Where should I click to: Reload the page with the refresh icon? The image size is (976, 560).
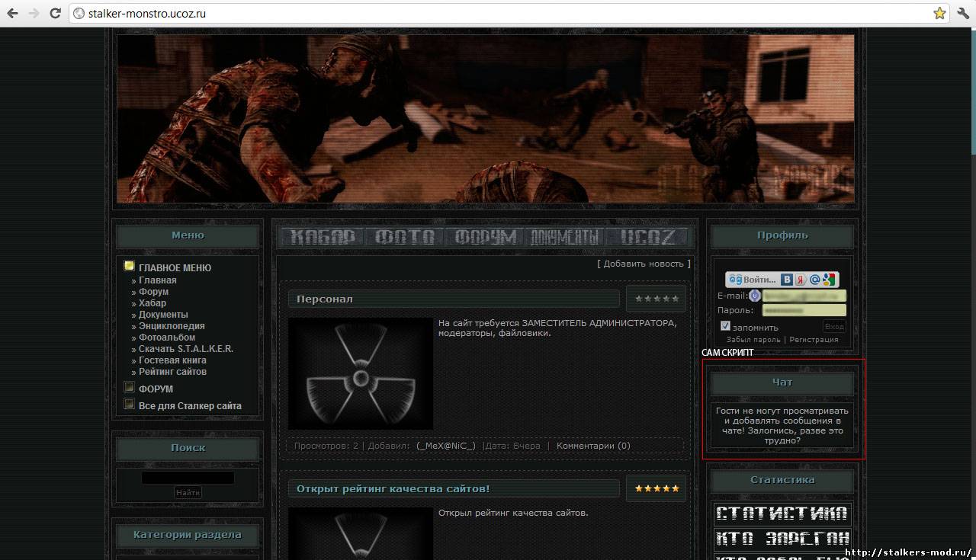(55, 13)
